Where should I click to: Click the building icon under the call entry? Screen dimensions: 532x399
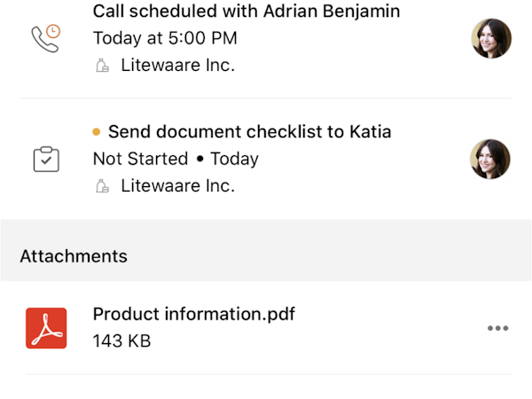click(x=102, y=65)
